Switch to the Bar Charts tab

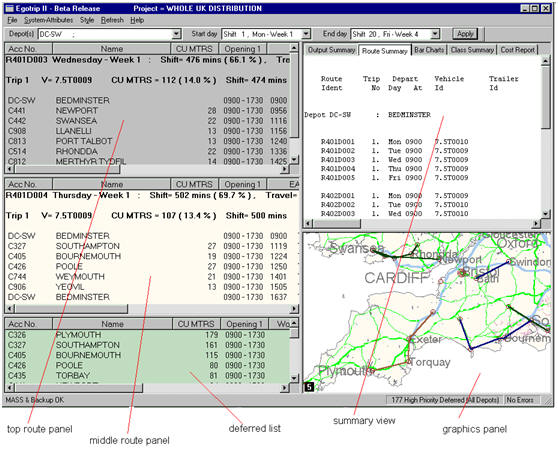coord(429,50)
